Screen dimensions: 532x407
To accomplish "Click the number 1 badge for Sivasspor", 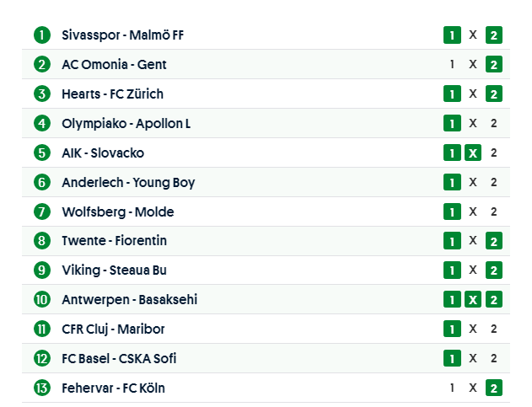I will (x=42, y=35).
